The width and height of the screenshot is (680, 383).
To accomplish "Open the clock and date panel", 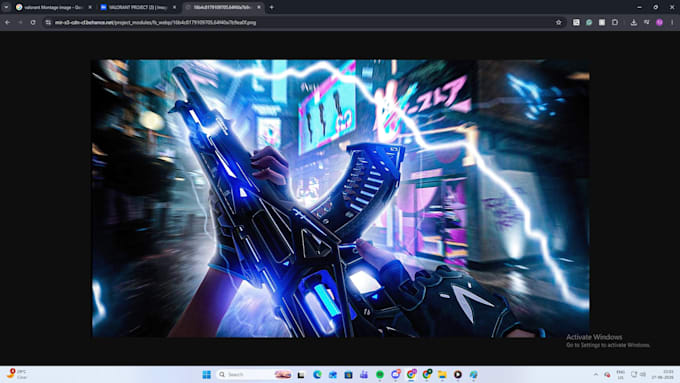I will click(x=662, y=375).
